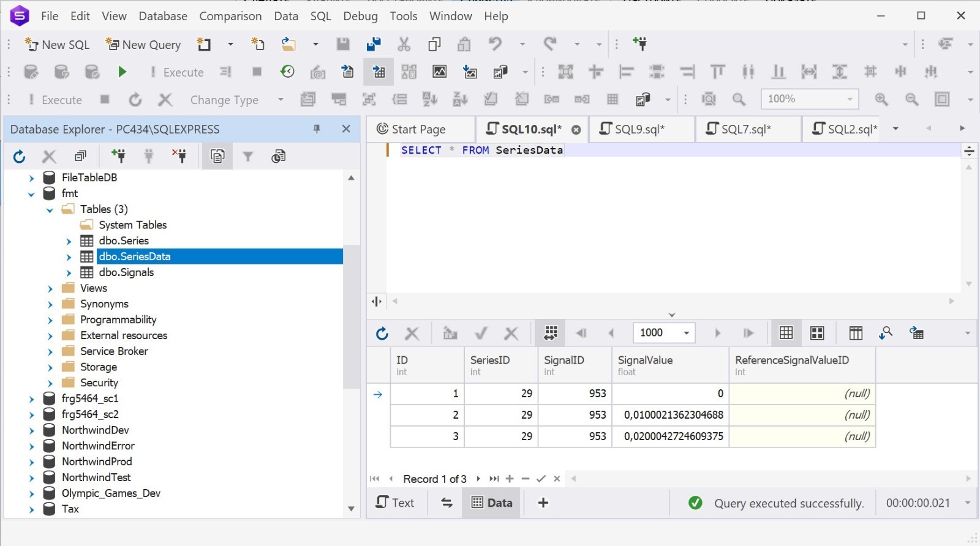Open the 100% zoom level dropdown
This screenshot has height=546, width=980.
[850, 99]
